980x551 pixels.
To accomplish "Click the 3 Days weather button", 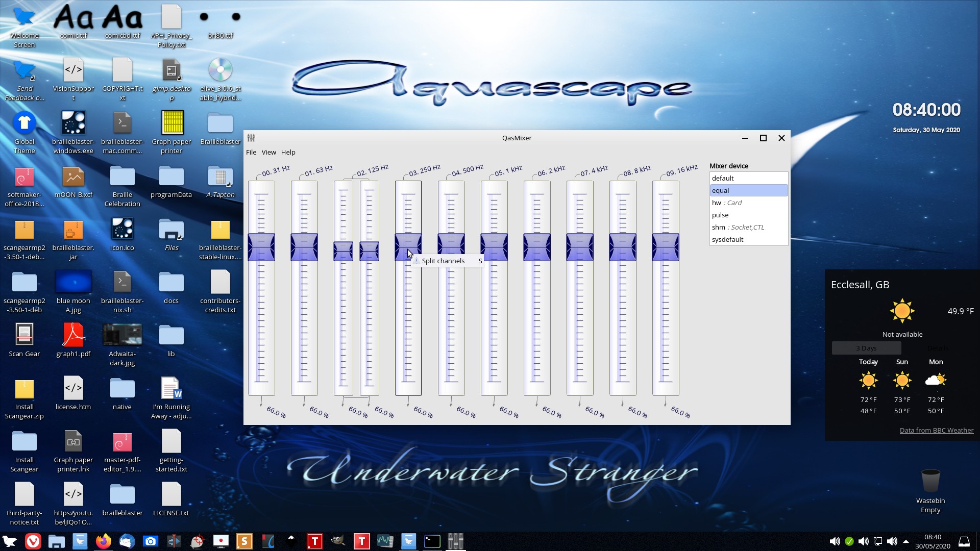I will click(x=866, y=348).
